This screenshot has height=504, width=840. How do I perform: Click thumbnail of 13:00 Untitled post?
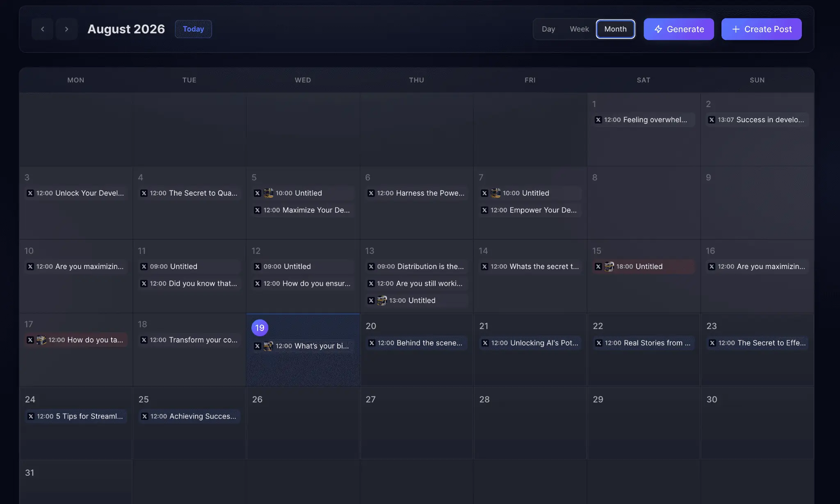click(x=382, y=301)
